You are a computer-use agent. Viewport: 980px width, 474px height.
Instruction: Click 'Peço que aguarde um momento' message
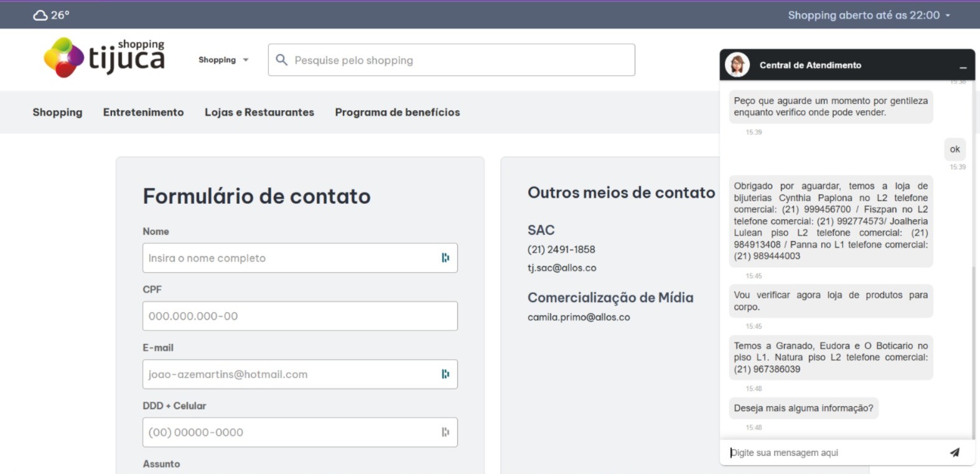[x=831, y=107]
